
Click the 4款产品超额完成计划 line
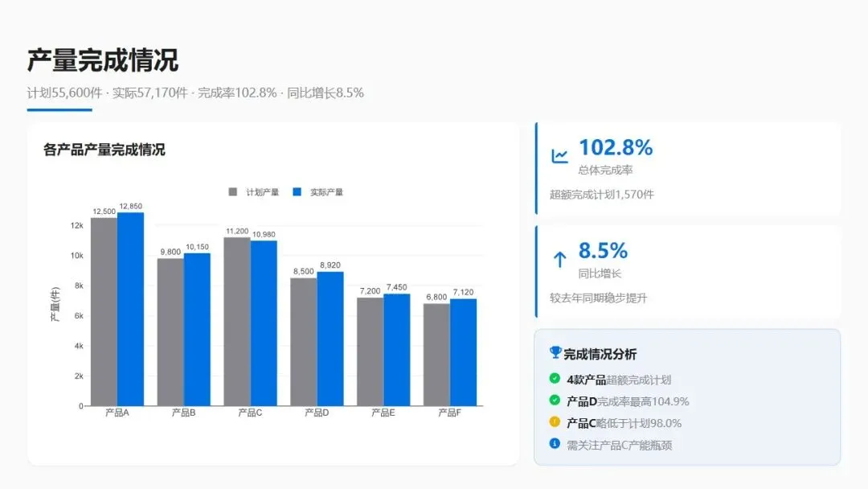click(x=619, y=380)
